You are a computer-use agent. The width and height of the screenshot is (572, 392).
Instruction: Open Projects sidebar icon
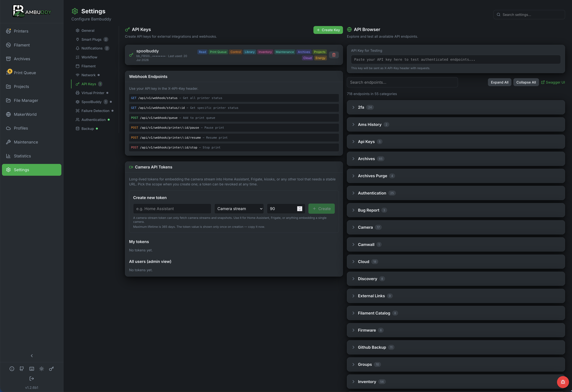8,87
